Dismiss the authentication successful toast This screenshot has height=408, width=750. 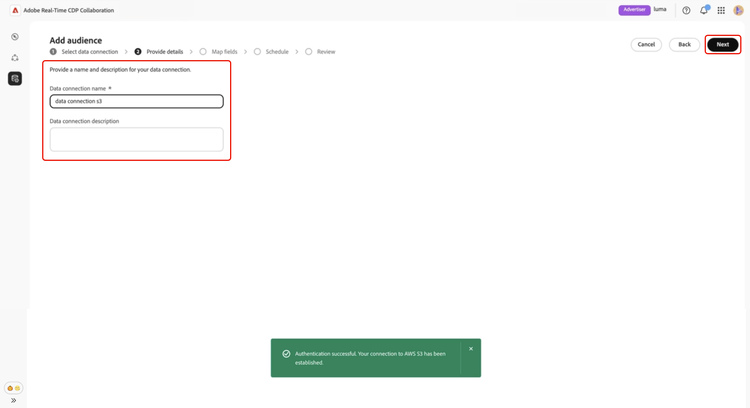click(x=471, y=349)
